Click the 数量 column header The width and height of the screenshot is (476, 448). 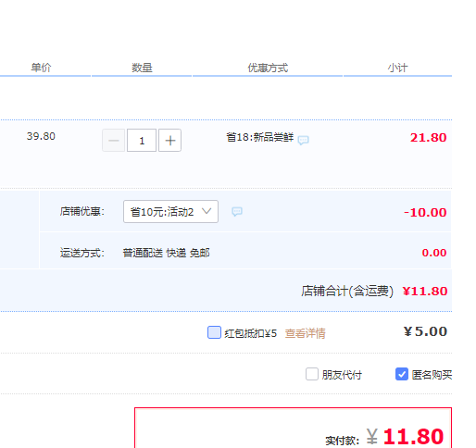[x=142, y=68]
